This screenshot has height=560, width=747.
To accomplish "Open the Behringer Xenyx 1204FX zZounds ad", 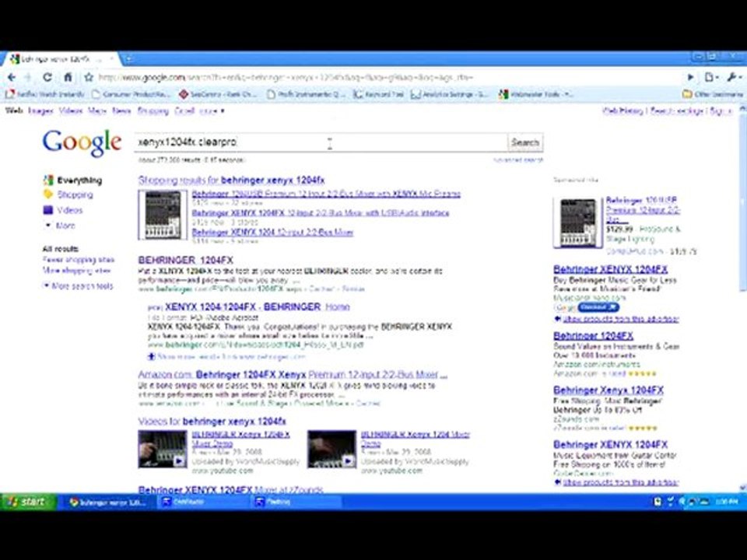I will 608,390.
